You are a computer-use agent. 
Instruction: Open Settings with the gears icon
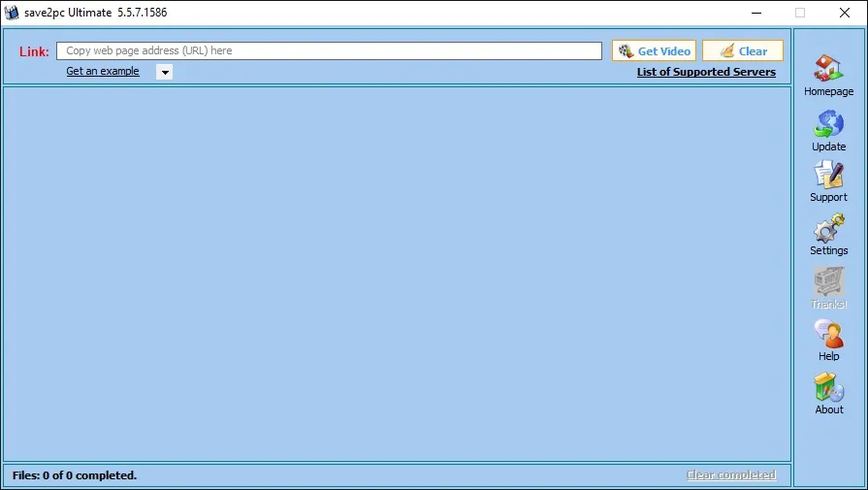coord(828,228)
